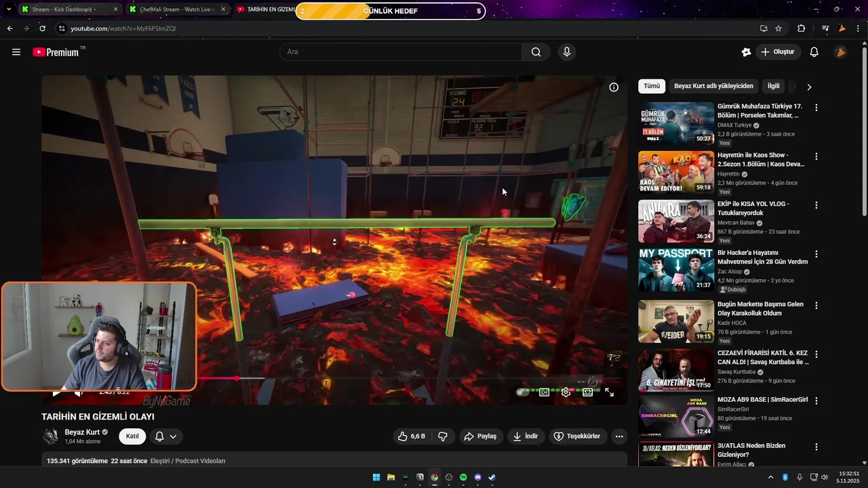Open browser extensions puzzle icon

pyautogui.click(x=802, y=28)
